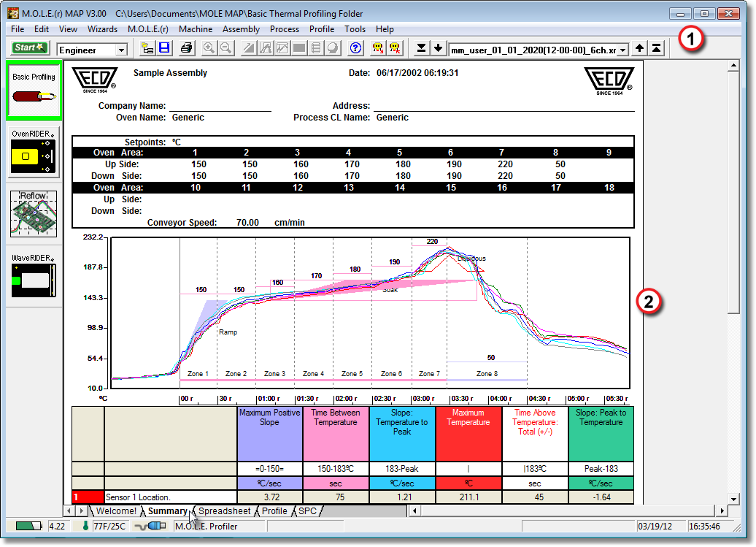Image resolution: width=756 pixels, height=547 pixels.
Task: Click the tab scroll left arrow
Action: pos(69,510)
